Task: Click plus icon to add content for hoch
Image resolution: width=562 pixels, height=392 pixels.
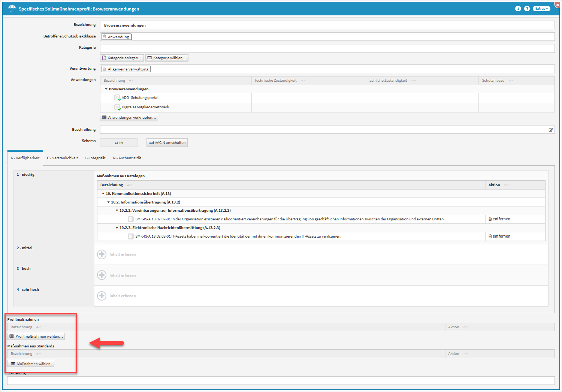Action: 102,275
